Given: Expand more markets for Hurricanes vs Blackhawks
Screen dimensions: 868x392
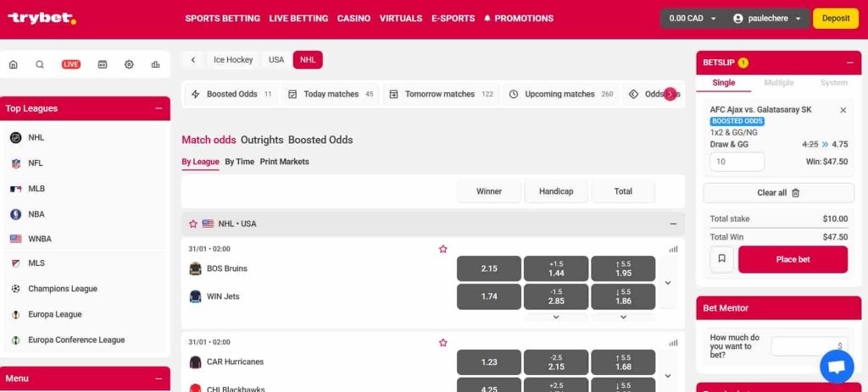Looking at the screenshot, I should coord(668,375).
